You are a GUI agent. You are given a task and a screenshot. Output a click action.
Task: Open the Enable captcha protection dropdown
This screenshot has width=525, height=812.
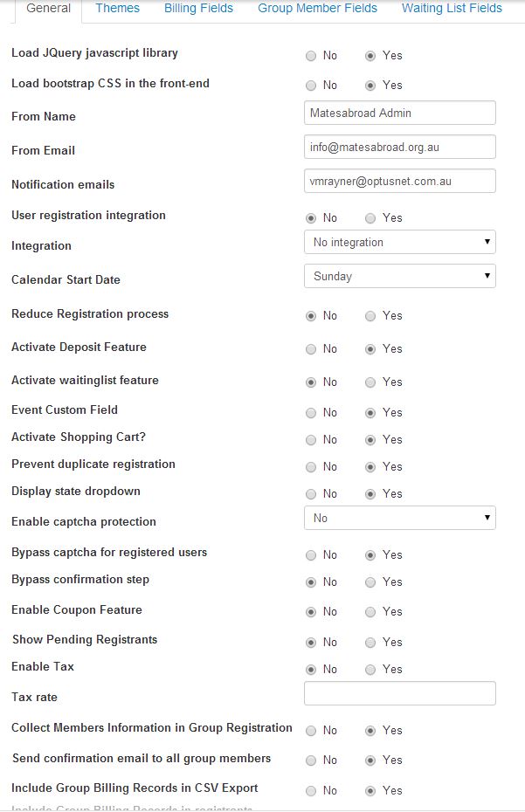399,518
